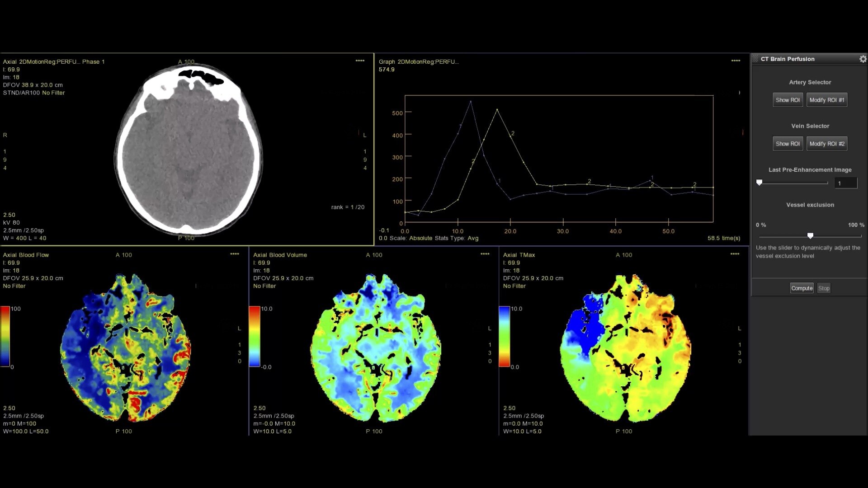868x488 pixels.
Task: Click the asterisks marker in Axial Blood Flow view
Action: [234, 254]
